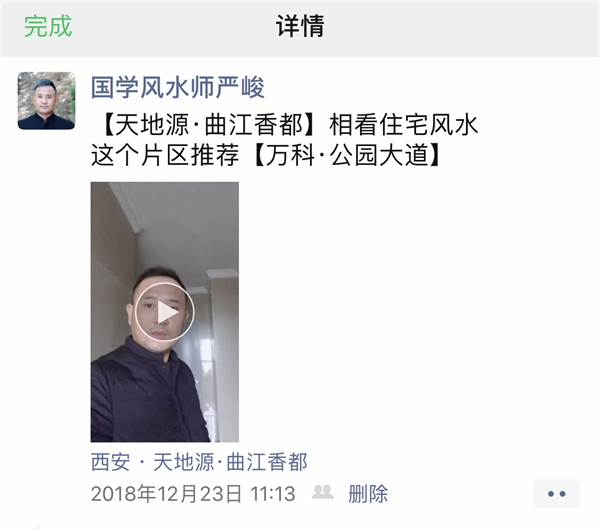The height and width of the screenshot is (530, 600).
Task: Tap the 完成 button in the header
Action: [x=48, y=26]
